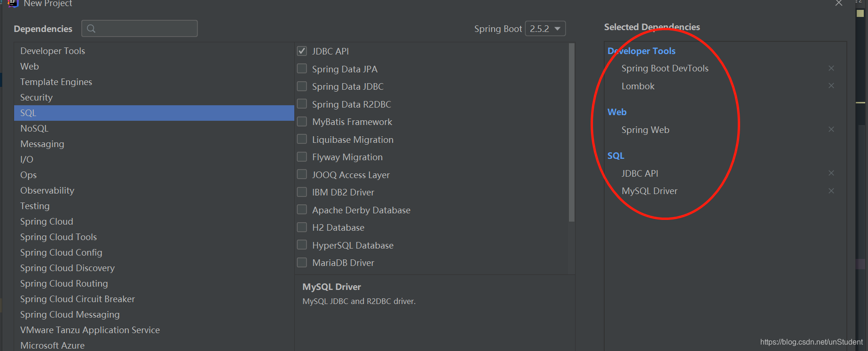Select Spring Web in selected dependencies
Viewport: 868px width, 351px height.
[x=645, y=130]
